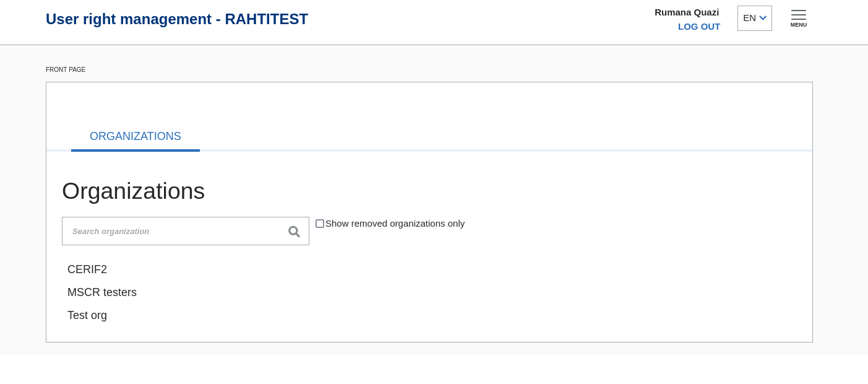This screenshot has width=868, height=384.
Task: Select the MSCR testers organization
Action: tap(102, 292)
